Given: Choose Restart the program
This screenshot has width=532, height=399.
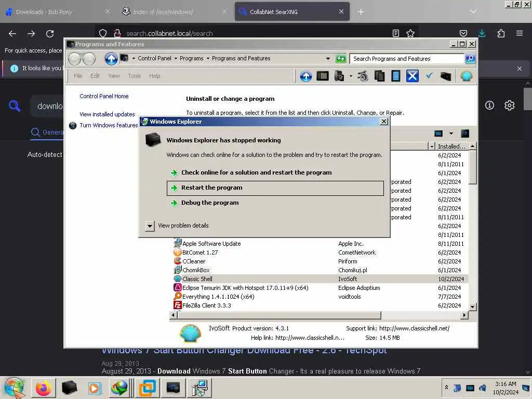Looking at the screenshot, I should [275, 188].
